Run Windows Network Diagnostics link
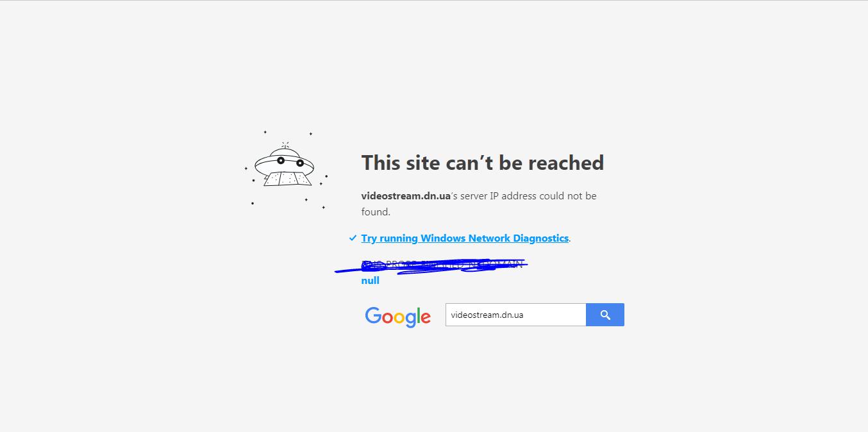 465,238
